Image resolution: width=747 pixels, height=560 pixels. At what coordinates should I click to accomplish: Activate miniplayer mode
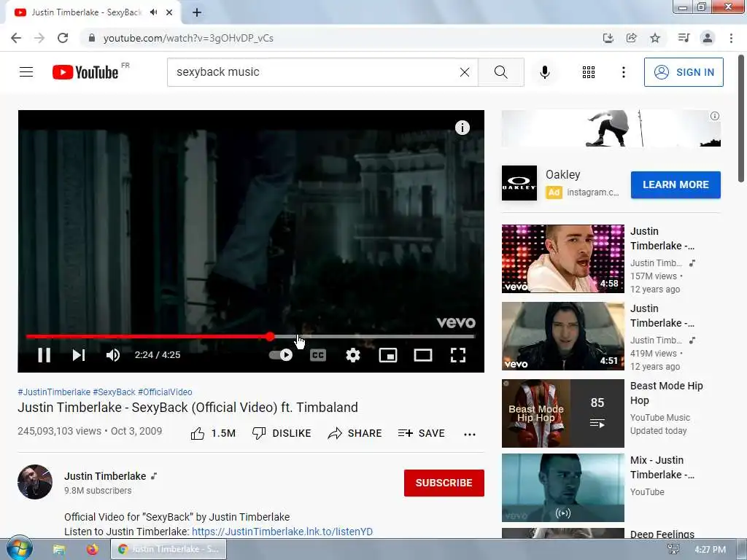[x=388, y=355]
